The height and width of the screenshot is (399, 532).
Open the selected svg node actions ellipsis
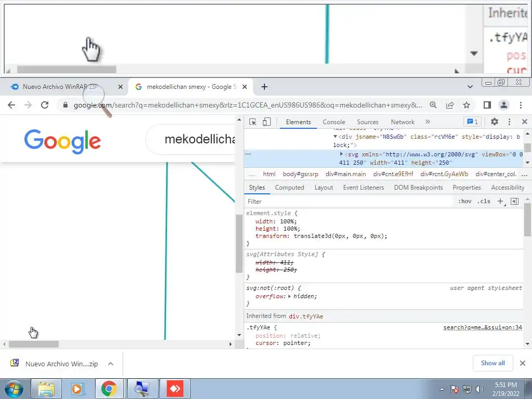click(x=248, y=154)
